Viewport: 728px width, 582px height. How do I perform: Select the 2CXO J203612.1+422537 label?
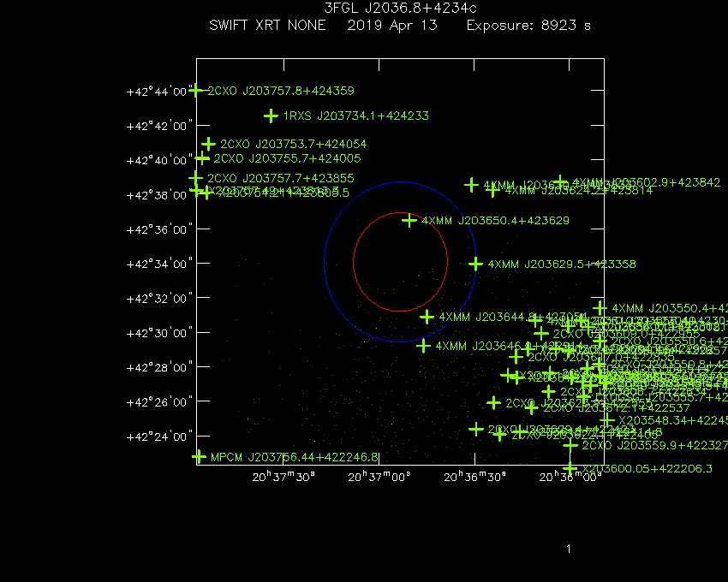pyautogui.click(x=617, y=408)
